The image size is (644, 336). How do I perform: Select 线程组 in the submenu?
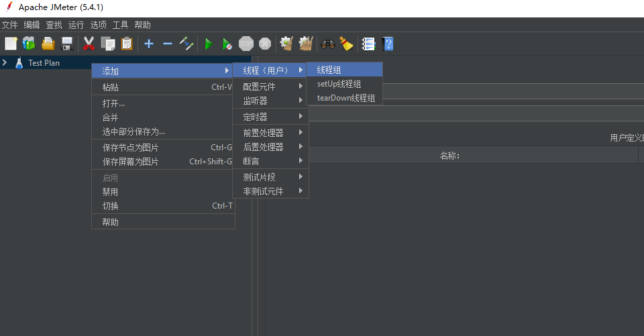tap(345, 70)
